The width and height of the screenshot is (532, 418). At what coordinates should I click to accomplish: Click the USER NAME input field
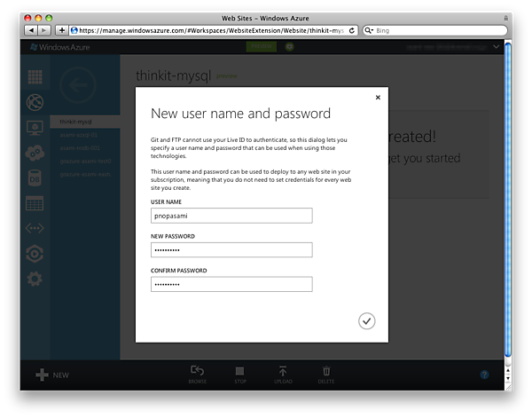[x=231, y=216]
